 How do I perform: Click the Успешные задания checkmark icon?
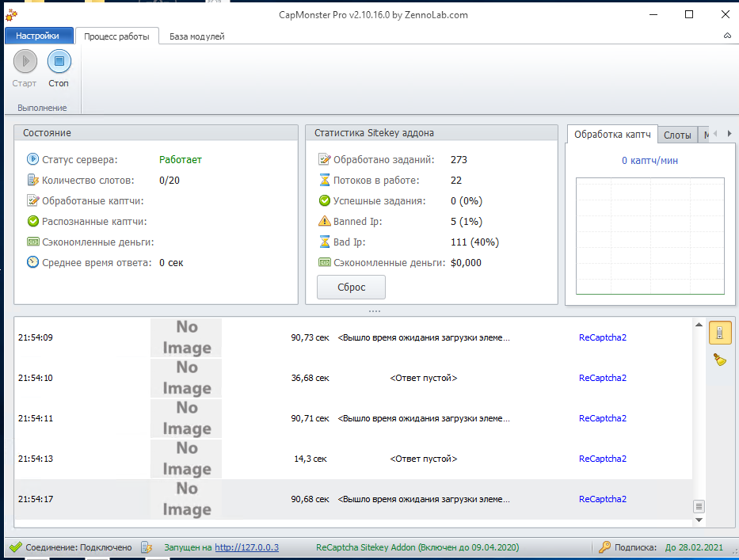coord(324,201)
